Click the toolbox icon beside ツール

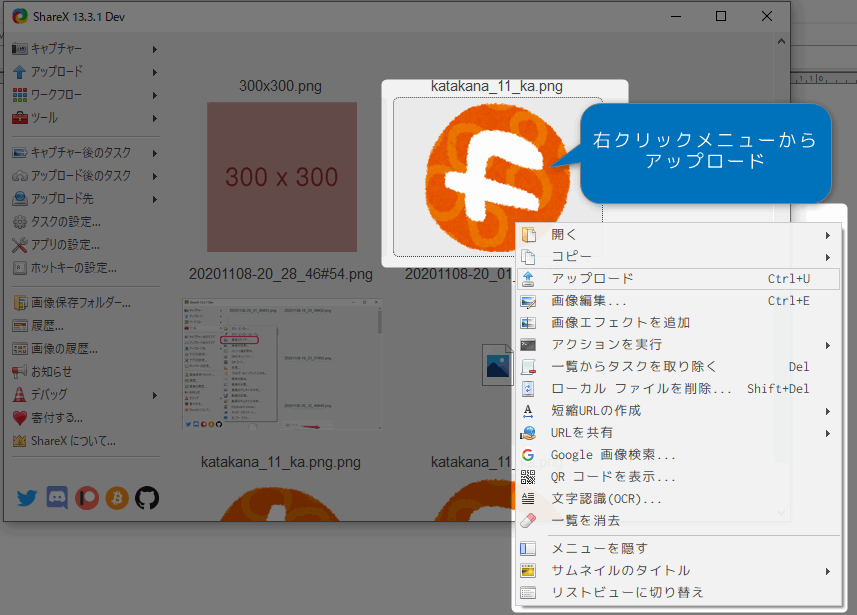pyautogui.click(x=20, y=118)
